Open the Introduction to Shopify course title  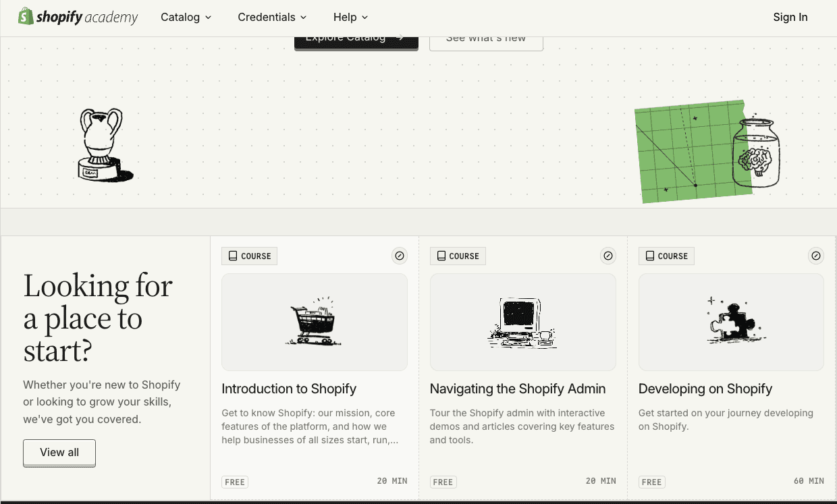[289, 389]
